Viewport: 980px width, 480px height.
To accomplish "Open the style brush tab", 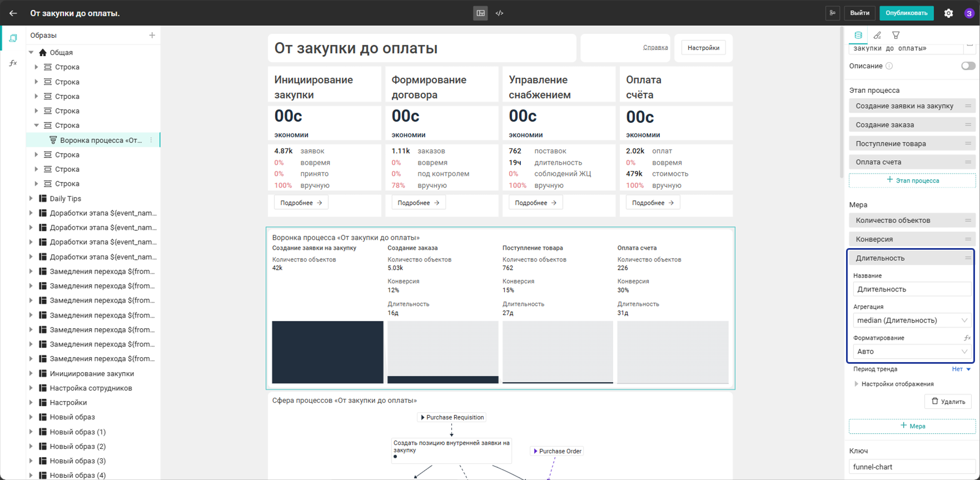I will (x=877, y=35).
